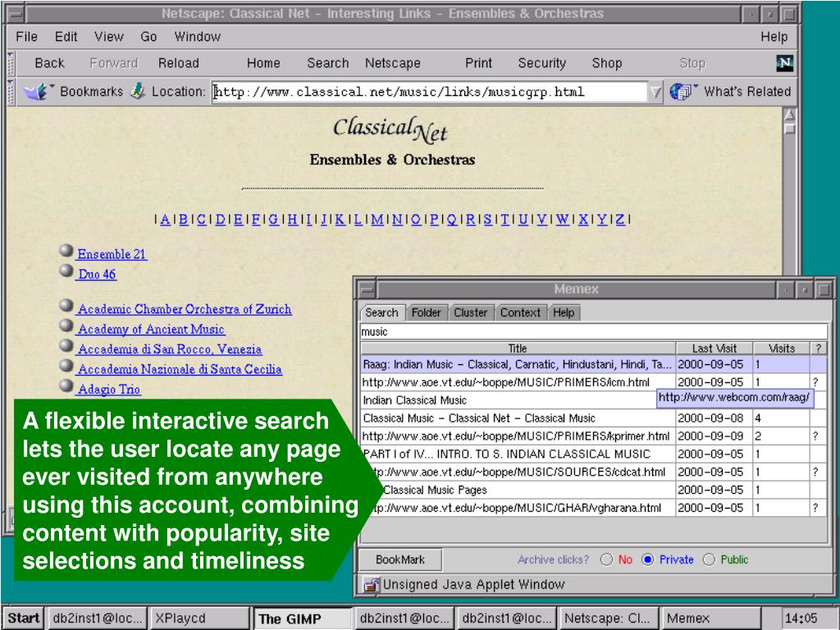This screenshot has width=840, height=630.
Task: Click the Security toolbar button
Action: tap(541, 63)
